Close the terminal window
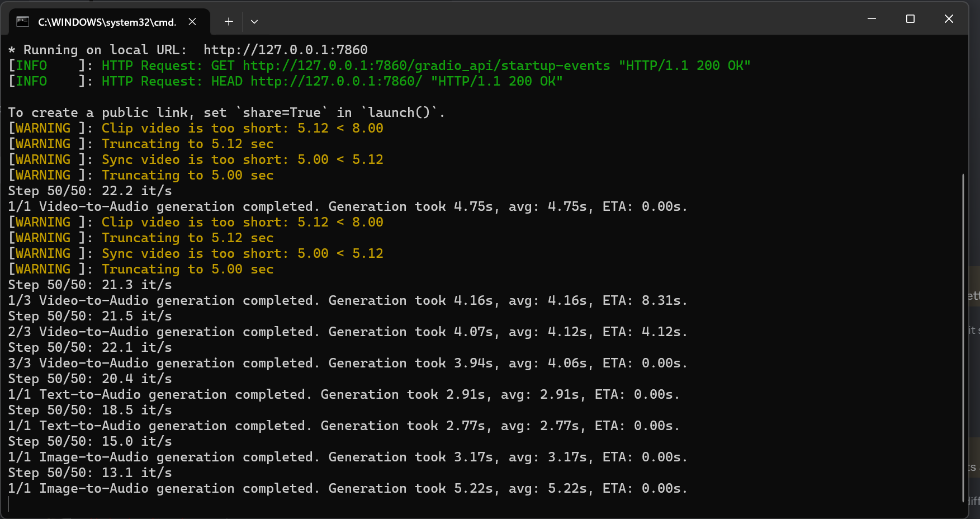This screenshot has height=519, width=980. pos(949,19)
